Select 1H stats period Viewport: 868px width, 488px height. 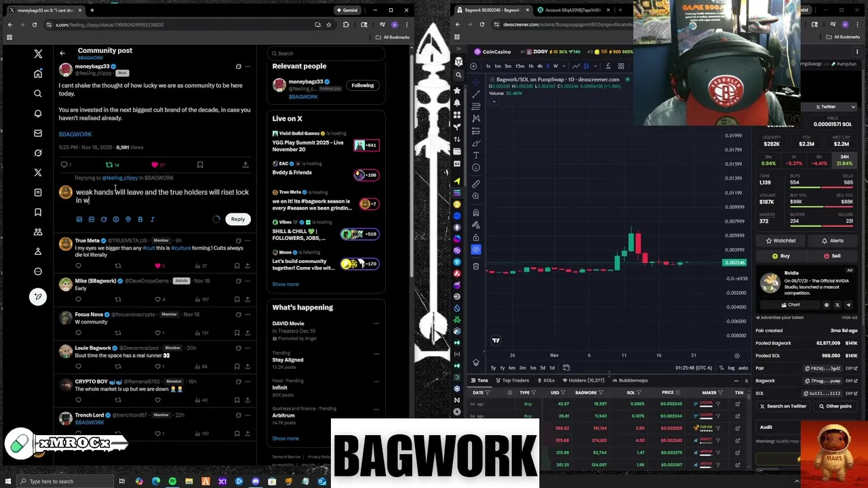coord(794,160)
